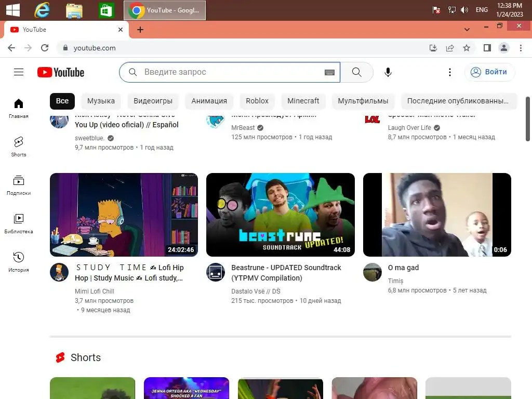
Task: Open File Explorer from taskbar
Action: tap(74, 10)
